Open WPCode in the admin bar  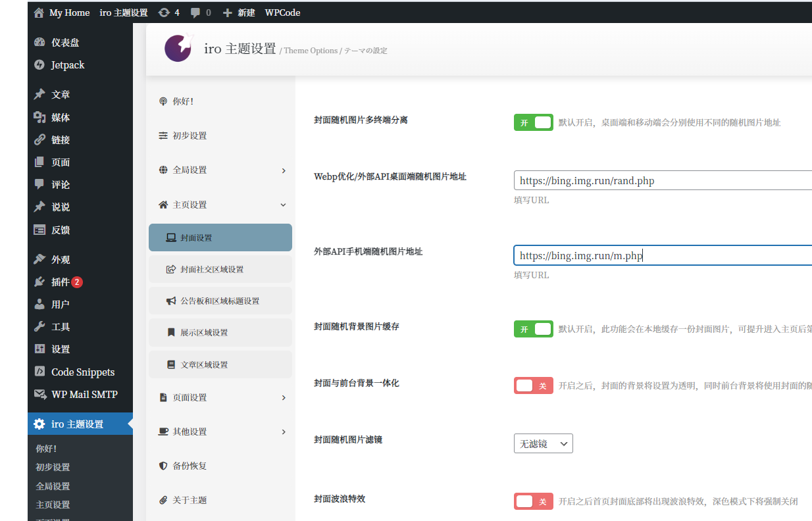click(x=283, y=12)
